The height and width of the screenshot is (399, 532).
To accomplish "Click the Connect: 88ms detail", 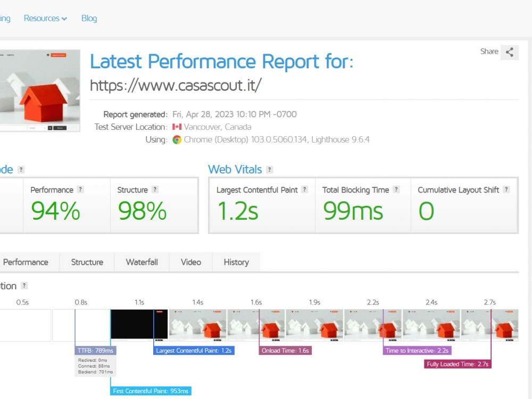I will tap(94, 366).
